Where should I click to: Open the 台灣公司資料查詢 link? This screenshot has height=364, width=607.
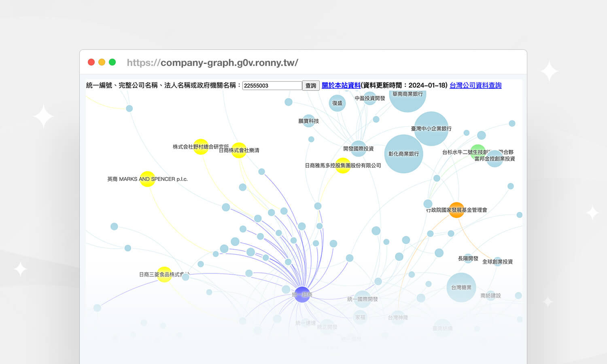click(x=475, y=85)
